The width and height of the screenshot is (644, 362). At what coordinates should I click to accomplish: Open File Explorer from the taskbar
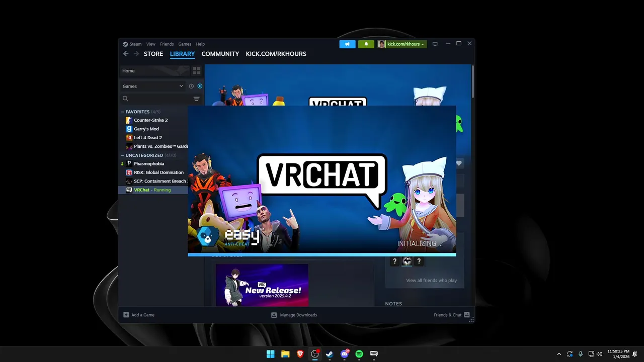(x=285, y=354)
